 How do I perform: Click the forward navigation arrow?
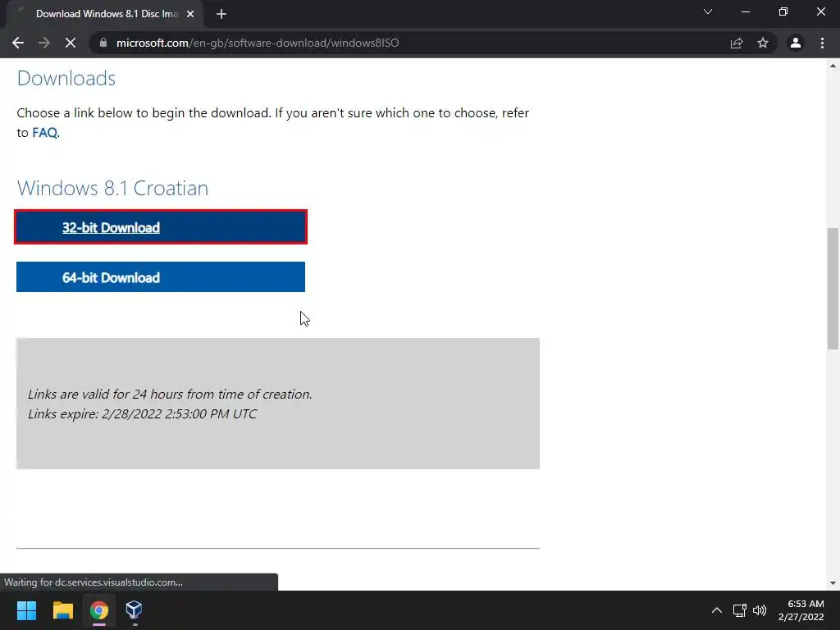(x=44, y=43)
